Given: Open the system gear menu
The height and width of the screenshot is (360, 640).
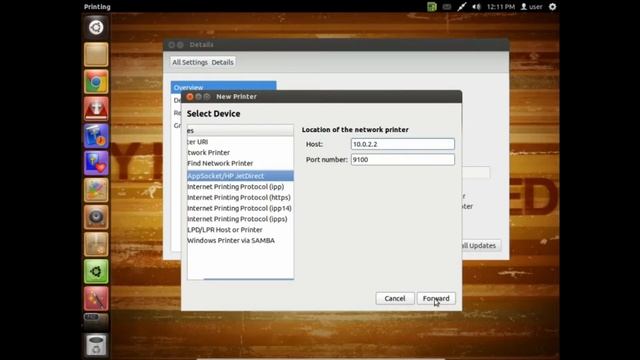Looking at the screenshot, I should [x=552, y=7].
